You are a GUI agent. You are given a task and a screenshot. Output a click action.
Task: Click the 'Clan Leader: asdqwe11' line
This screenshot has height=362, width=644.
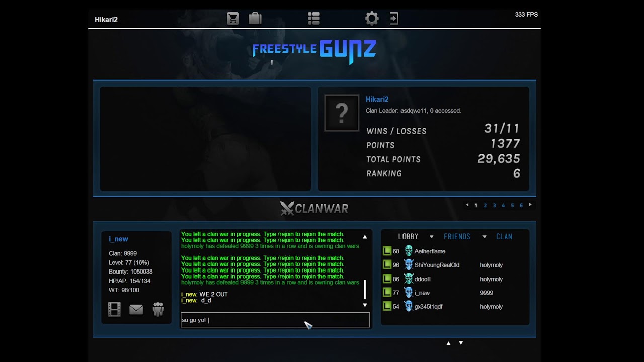[x=413, y=111]
